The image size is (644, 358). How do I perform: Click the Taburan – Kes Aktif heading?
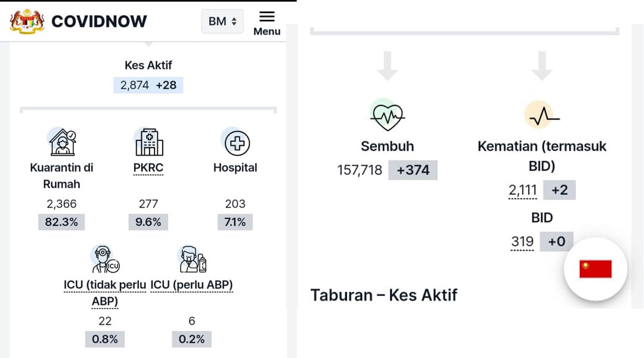tap(383, 295)
